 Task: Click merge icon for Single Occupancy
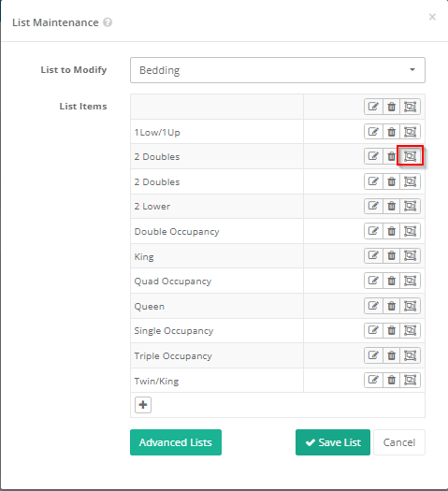[410, 330]
